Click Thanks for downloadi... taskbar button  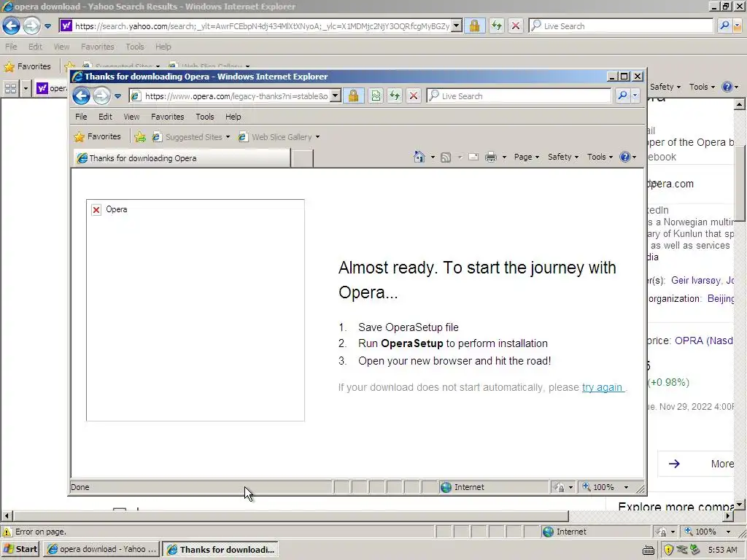click(220, 550)
